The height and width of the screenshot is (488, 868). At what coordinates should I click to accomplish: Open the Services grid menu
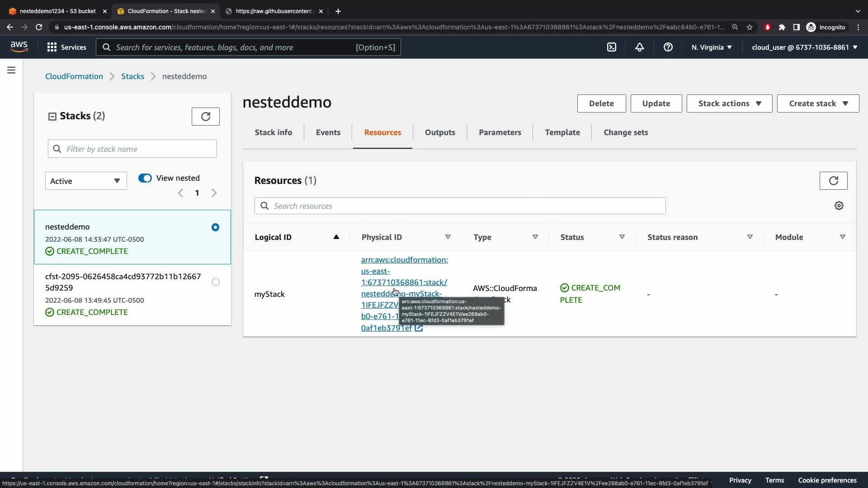tap(66, 47)
